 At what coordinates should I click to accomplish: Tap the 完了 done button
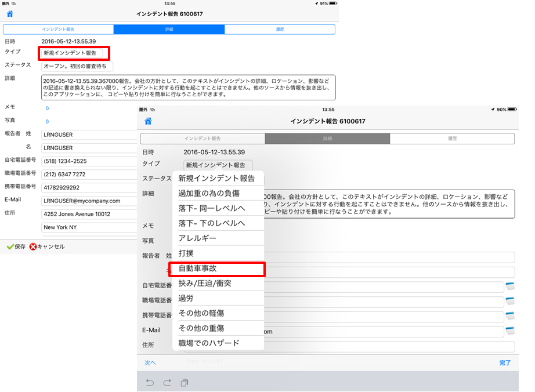(x=505, y=362)
